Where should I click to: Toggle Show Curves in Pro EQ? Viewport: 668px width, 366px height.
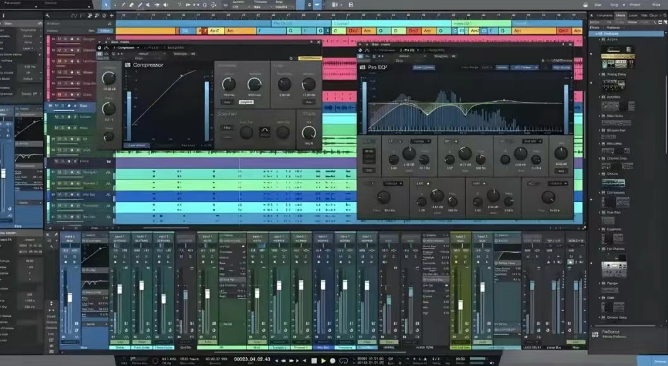click(423, 67)
